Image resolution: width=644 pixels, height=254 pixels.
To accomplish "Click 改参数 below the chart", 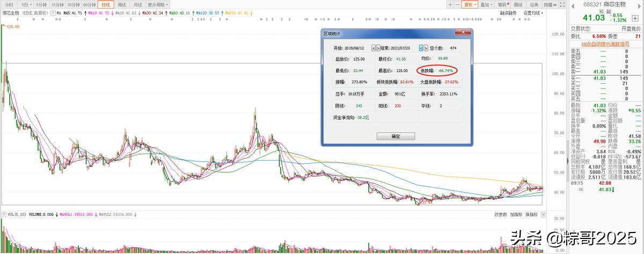I will [500, 214].
